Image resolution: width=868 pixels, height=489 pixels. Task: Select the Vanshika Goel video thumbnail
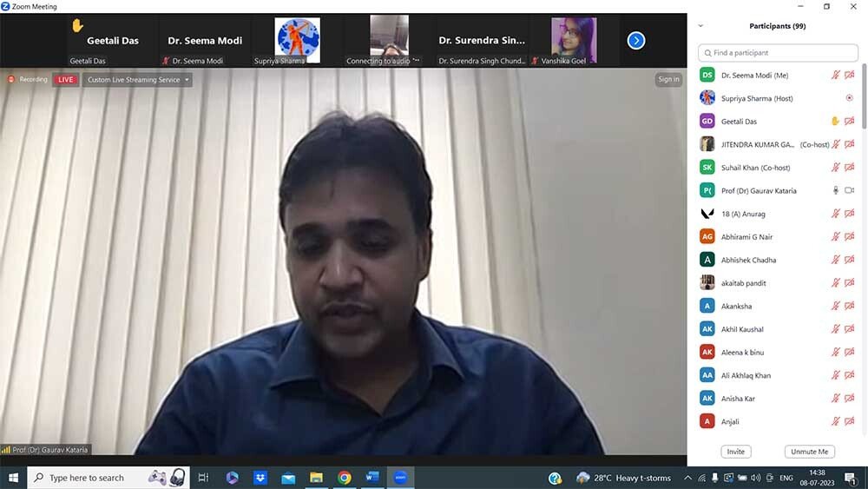[x=574, y=41]
